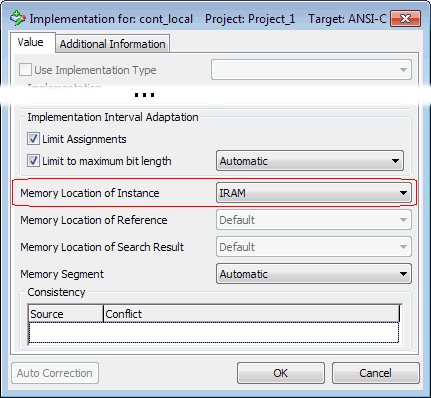
Task: Confirm with the OK button
Action: [x=281, y=373]
